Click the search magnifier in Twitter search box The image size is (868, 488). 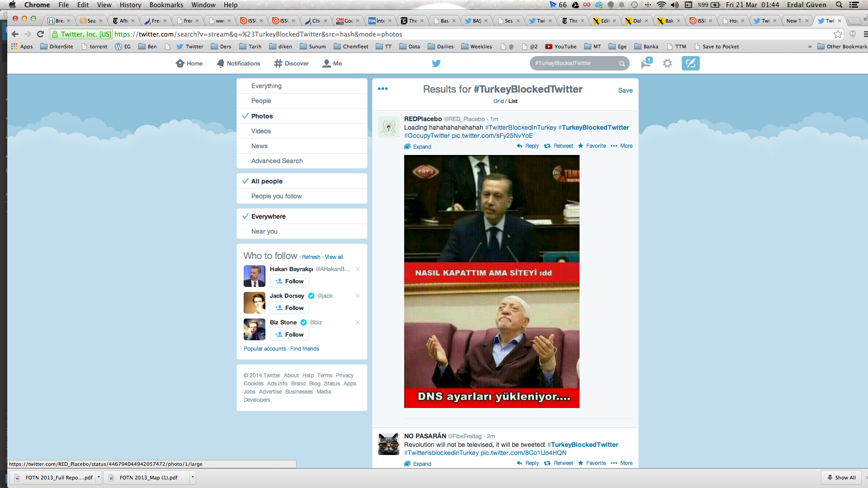pos(622,64)
